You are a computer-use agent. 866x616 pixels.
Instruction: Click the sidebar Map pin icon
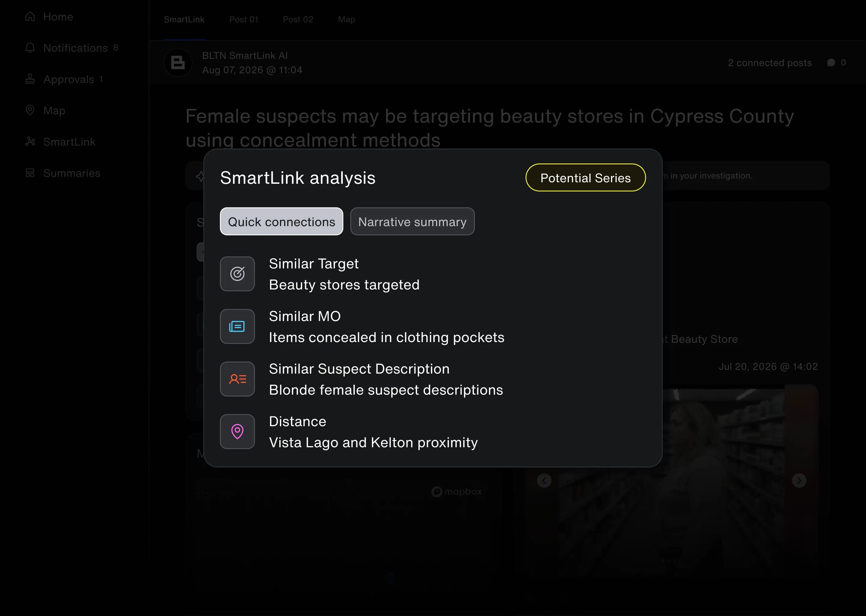[x=30, y=110]
